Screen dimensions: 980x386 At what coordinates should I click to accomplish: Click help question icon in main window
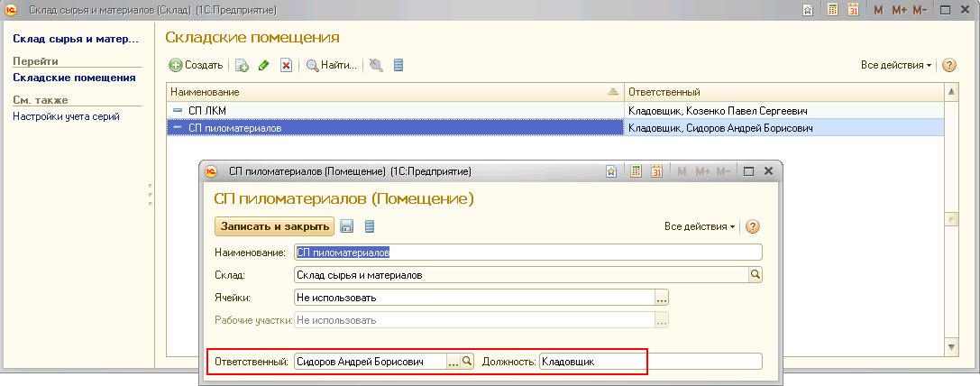click(948, 65)
